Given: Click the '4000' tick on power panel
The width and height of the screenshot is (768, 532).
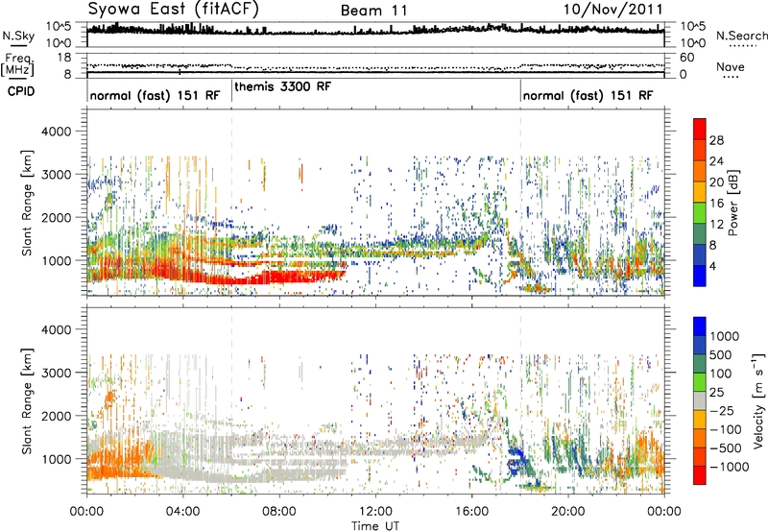Looking at the screenshot, I should (x=56, y=132).
